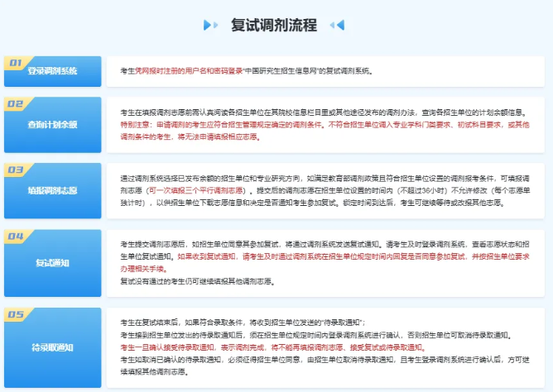Click the 复试调剂流程 page heading

pyautogui.click(x=274, y=25)
